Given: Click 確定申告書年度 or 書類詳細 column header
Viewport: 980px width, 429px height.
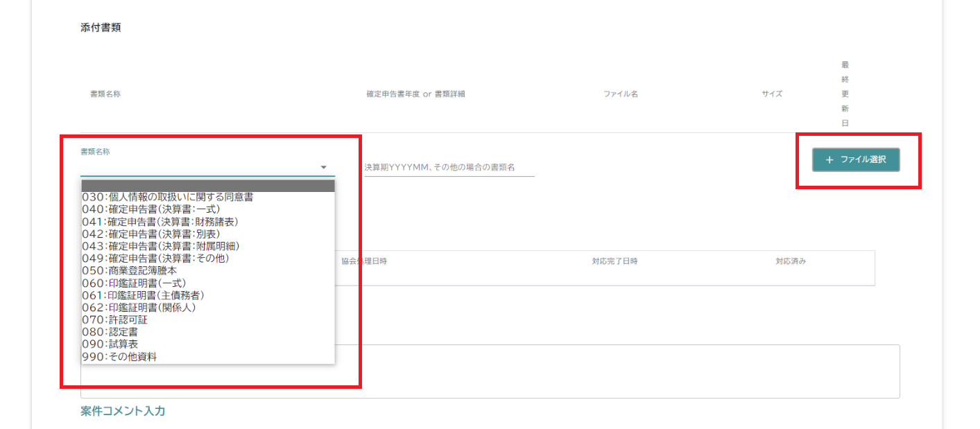Looking at the screenshot, I should [415, 94].
